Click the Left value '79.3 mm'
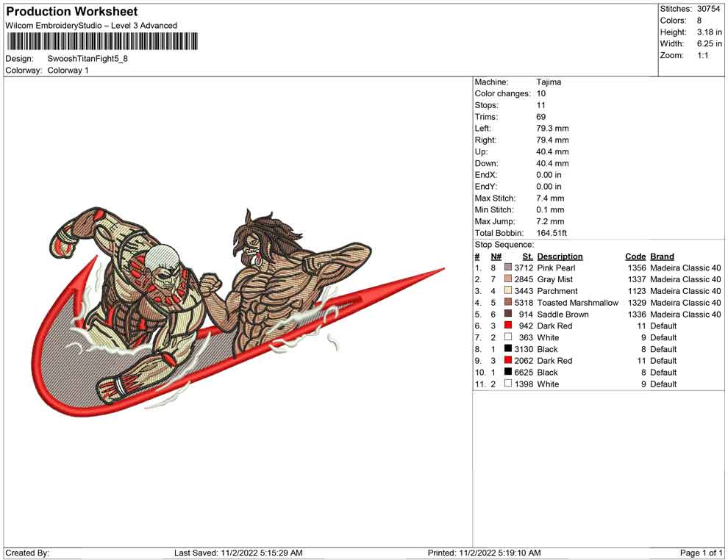 click(x=552, y=129)
